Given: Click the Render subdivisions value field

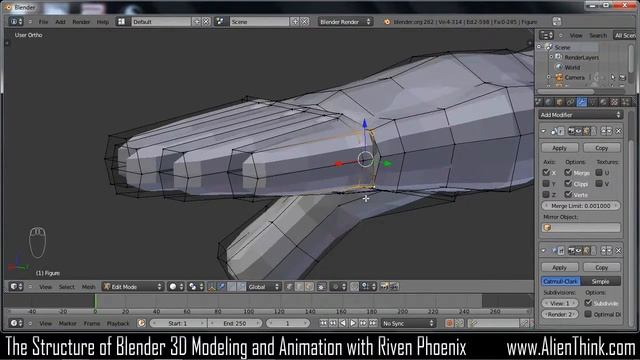Looking at the screenshot, I should coord(560,314).
